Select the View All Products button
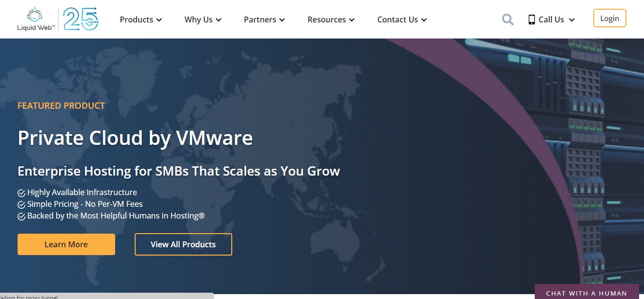This screenshot has height=299, width=644. coord(183,244)
